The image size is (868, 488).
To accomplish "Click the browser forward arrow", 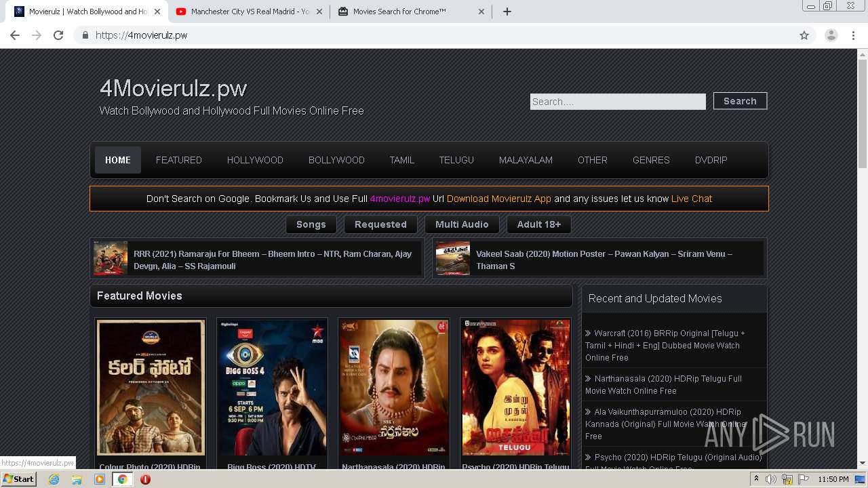I will pos(37,35).
